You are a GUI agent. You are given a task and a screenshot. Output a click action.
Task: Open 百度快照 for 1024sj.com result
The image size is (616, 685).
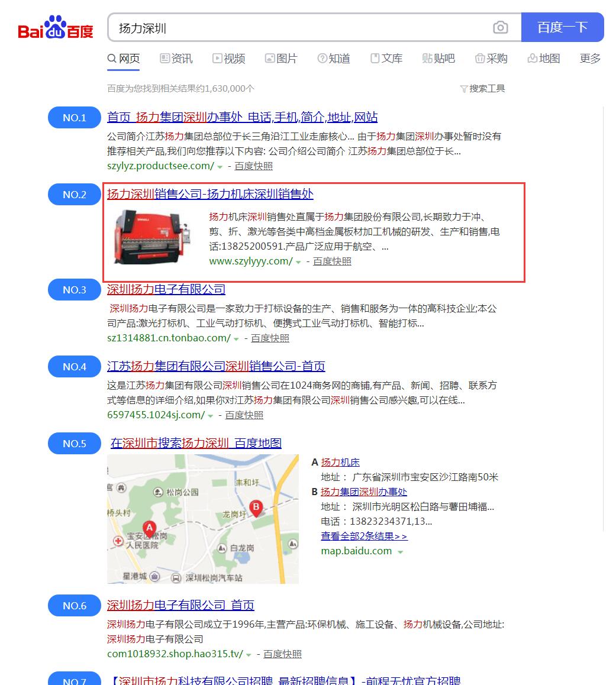pos(244,415)
